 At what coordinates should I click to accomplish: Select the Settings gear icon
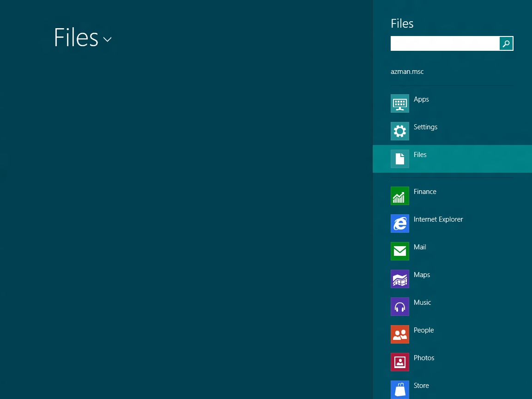click(399, 131)
